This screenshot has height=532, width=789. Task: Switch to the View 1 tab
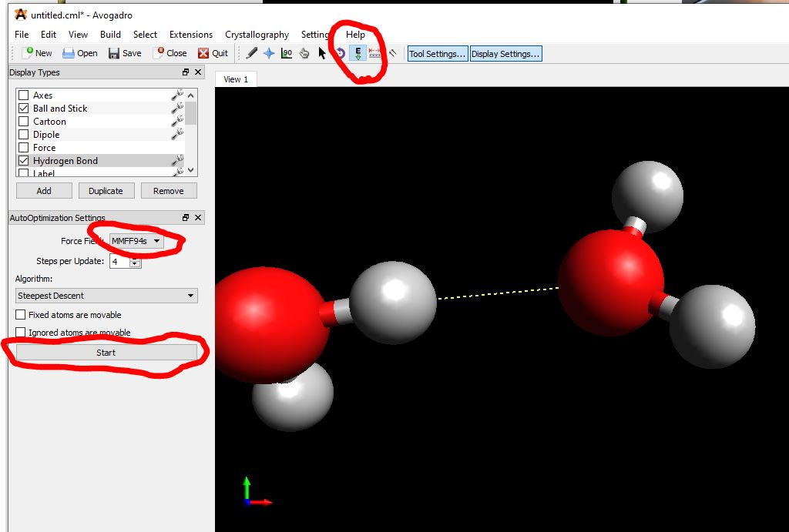pos(236,79)
